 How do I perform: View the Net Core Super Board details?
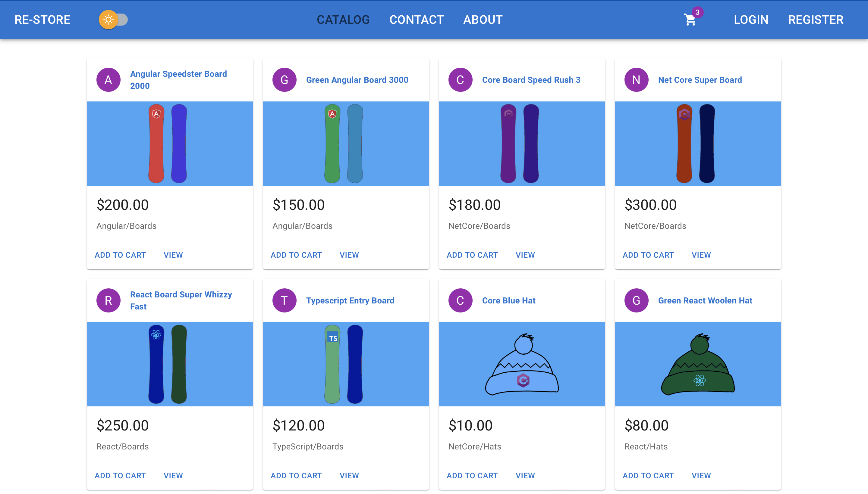coord(701,255)
